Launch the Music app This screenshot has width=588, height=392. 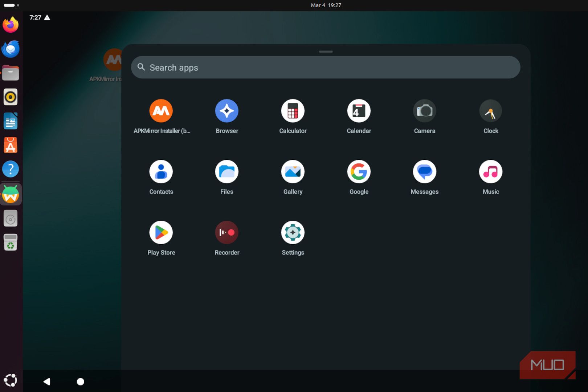491,172
